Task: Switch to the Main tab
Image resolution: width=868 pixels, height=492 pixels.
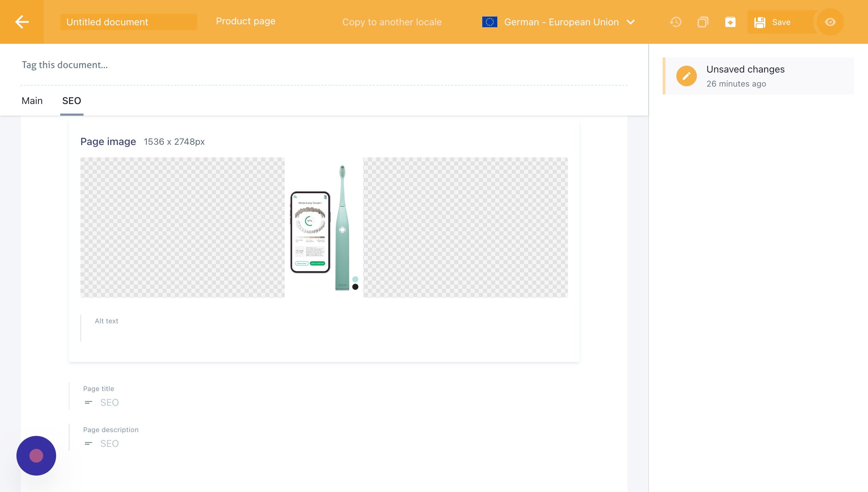Action: pyautogui.click(x=32, y=101)
